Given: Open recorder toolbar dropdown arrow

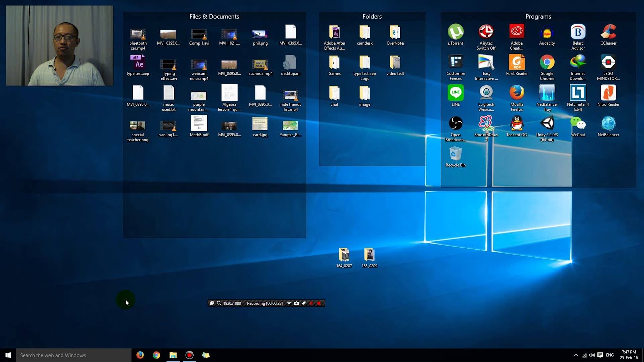Looking at the screenshot, I should pos(289,303).
